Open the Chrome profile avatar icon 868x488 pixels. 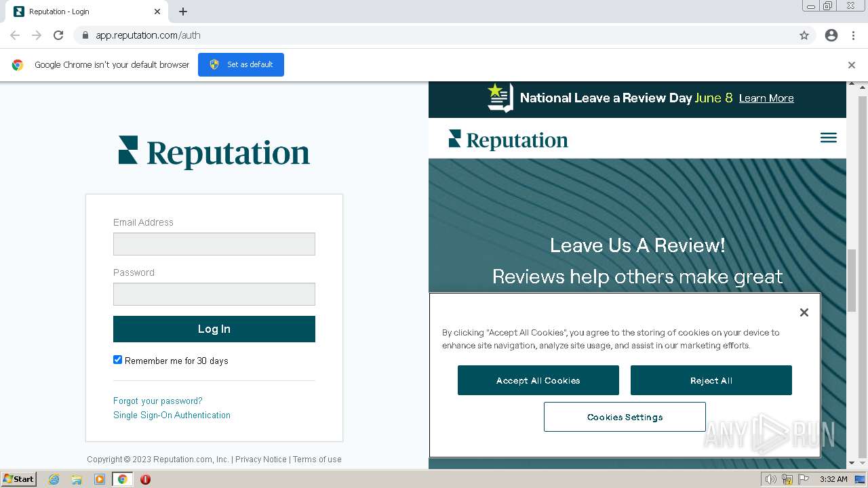click(x=831, y=35)
